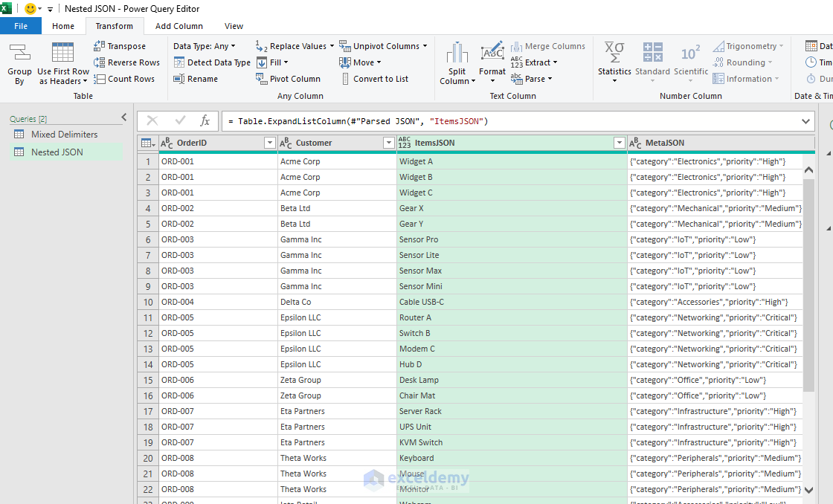Open the ItemsJSON column filter dropdown
This screenshot has height=504, width=833.
619,143
